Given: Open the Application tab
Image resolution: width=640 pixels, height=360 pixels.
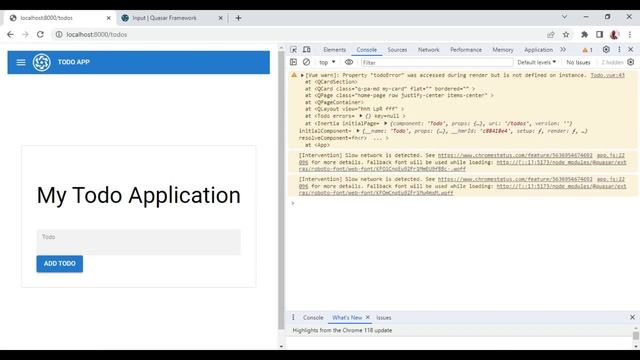Looking at the screenshot, I should 538,50.
